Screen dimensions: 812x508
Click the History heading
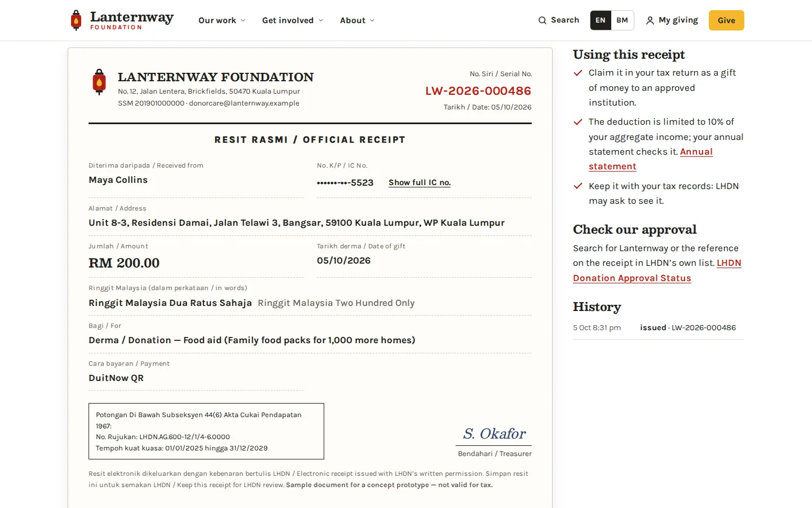click(x=597, y=307)
